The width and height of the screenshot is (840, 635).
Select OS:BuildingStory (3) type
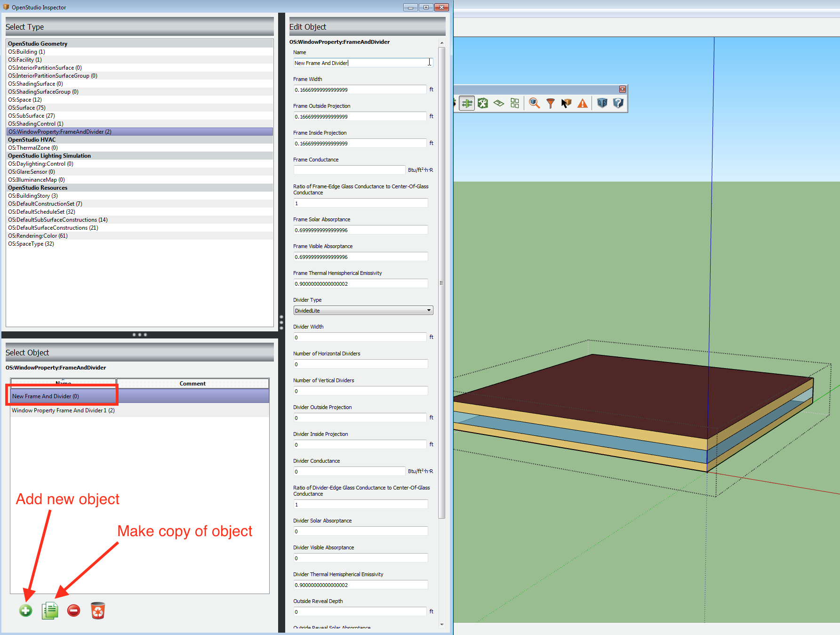139,196
